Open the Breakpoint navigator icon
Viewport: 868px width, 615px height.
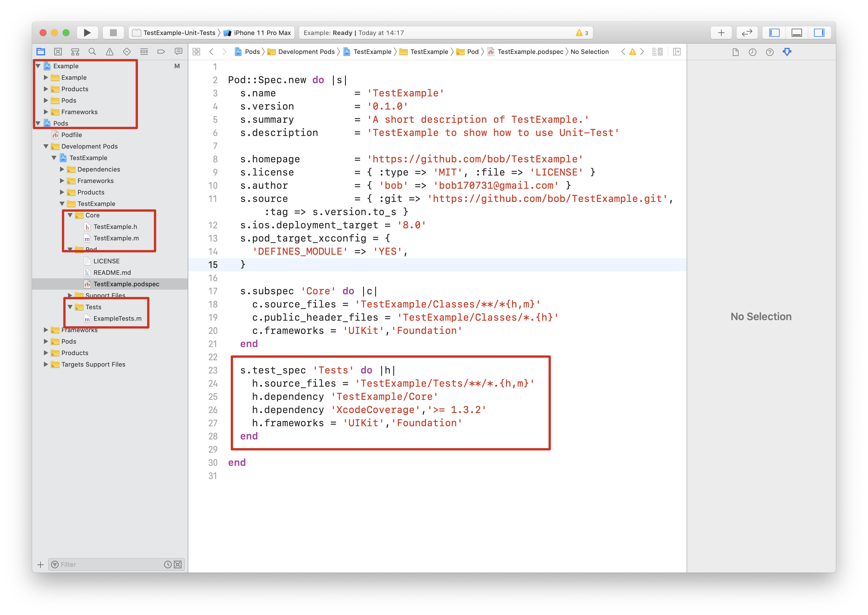click(x=161, y=52)
